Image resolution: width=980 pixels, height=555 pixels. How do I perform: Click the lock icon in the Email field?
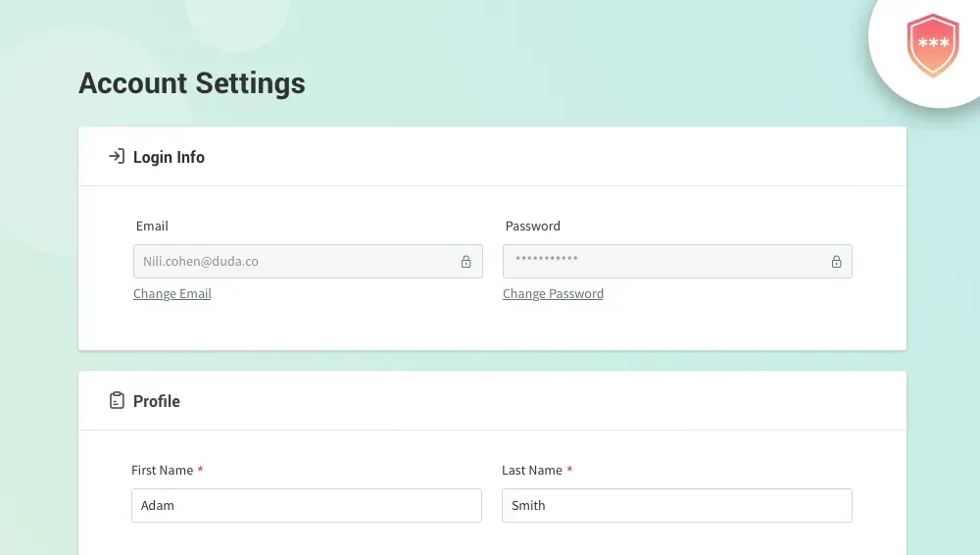click(x=465, y=262)
